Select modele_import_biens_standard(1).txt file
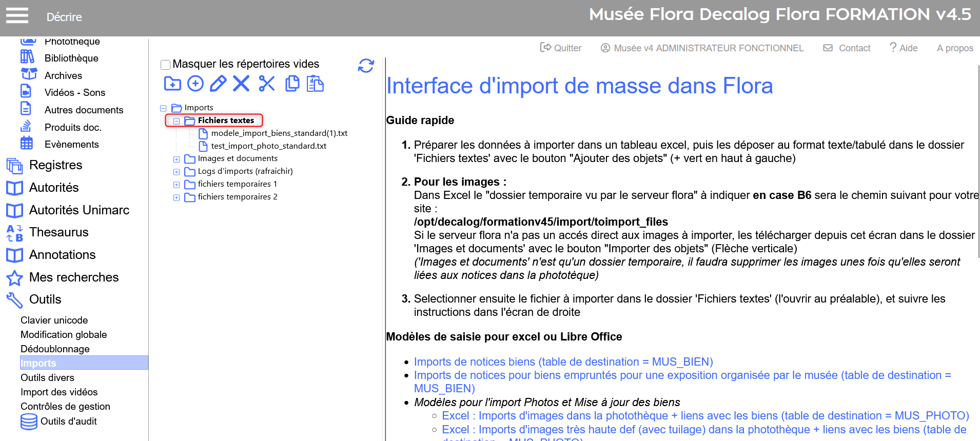Screen dimensions: 980x441 coord(279,133)
